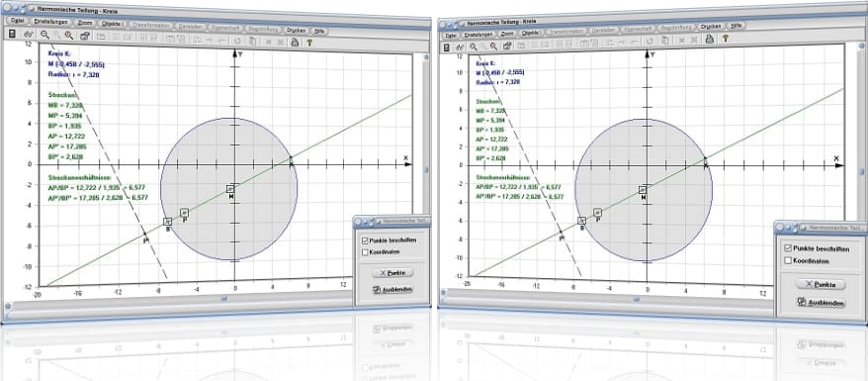Open the Zoom menu in left window
868x381 pixels.
pos(85,24)
